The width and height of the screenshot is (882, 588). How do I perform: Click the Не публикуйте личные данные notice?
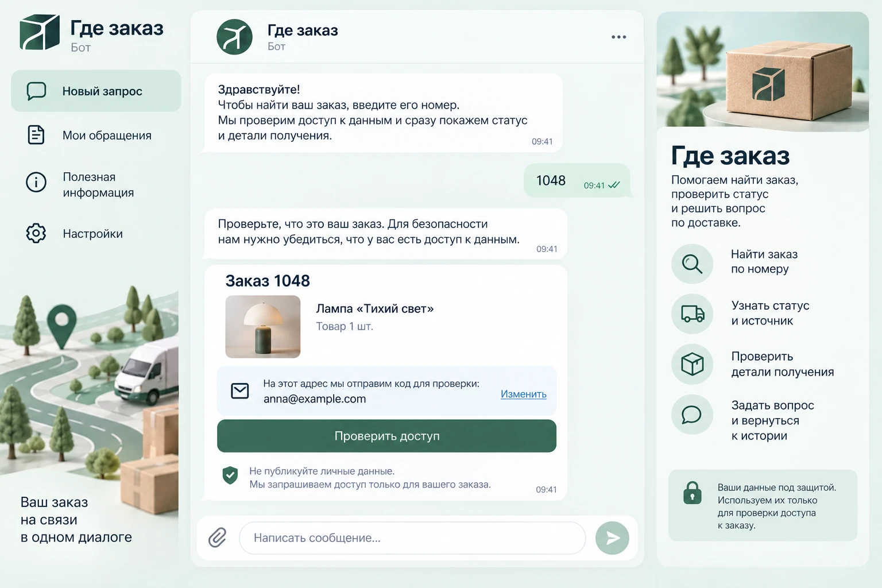click(370, 478)
